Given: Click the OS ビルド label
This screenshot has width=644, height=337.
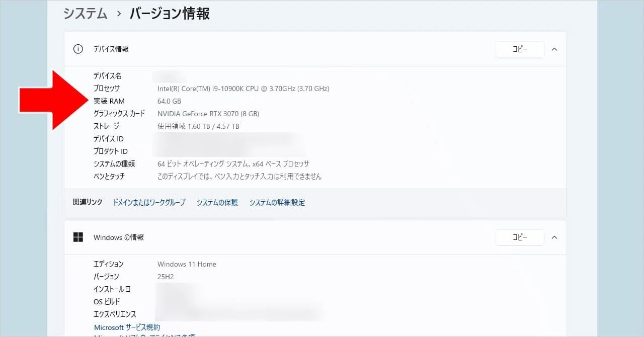Looking at the screenshot, I should [x=107, y=302].
